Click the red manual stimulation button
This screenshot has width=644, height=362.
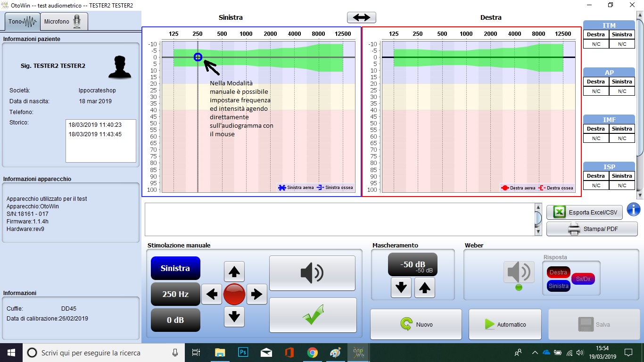click(234, 294)
